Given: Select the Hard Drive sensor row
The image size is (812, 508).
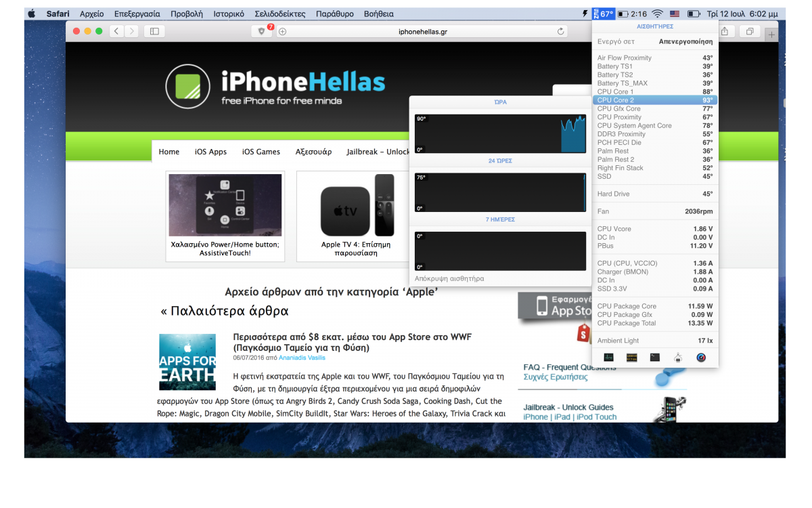Looking at the screenshot, I should click(655, 194).
